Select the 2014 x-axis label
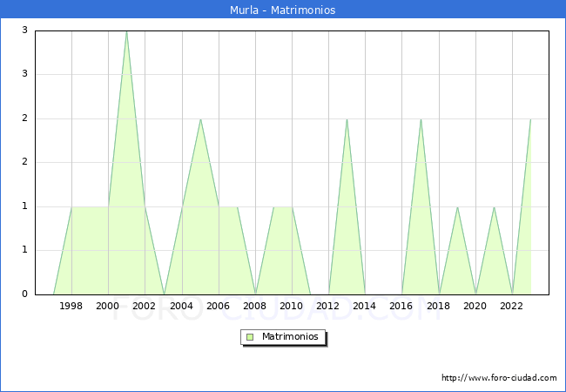This screenshot has height=392, width=566. (365, 306)
